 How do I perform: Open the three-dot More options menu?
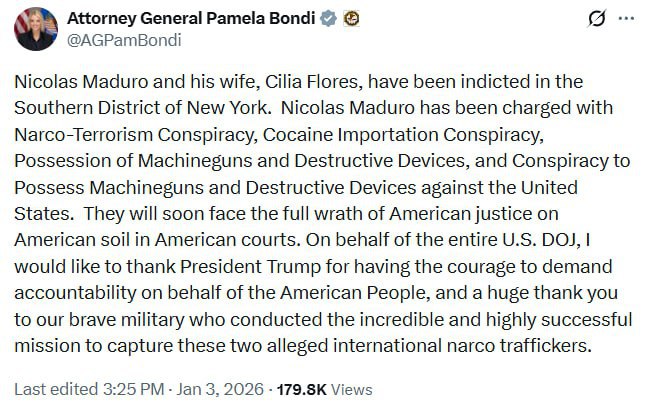pyautogui.click(x=626, y=19)
